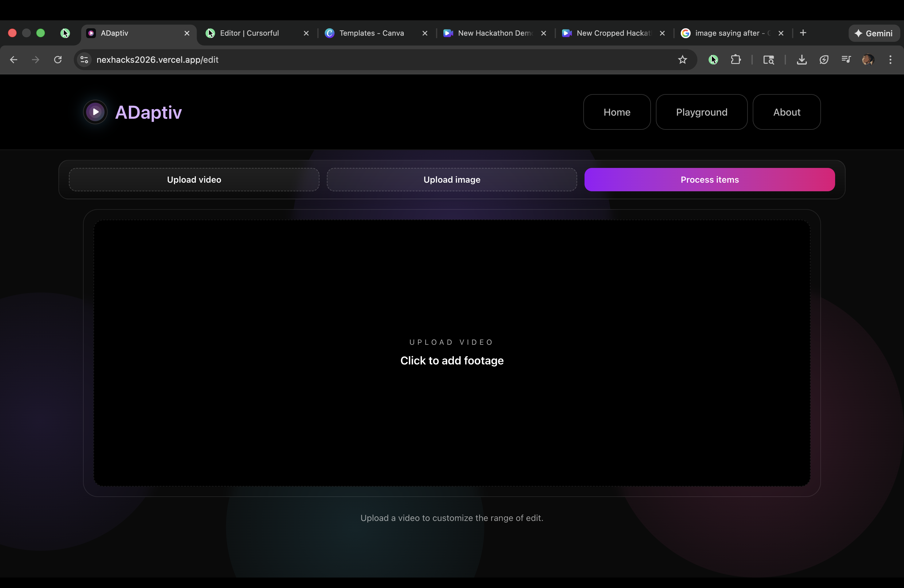Click the Upload video button
The image size is (904, 588).
coord(194,180)
